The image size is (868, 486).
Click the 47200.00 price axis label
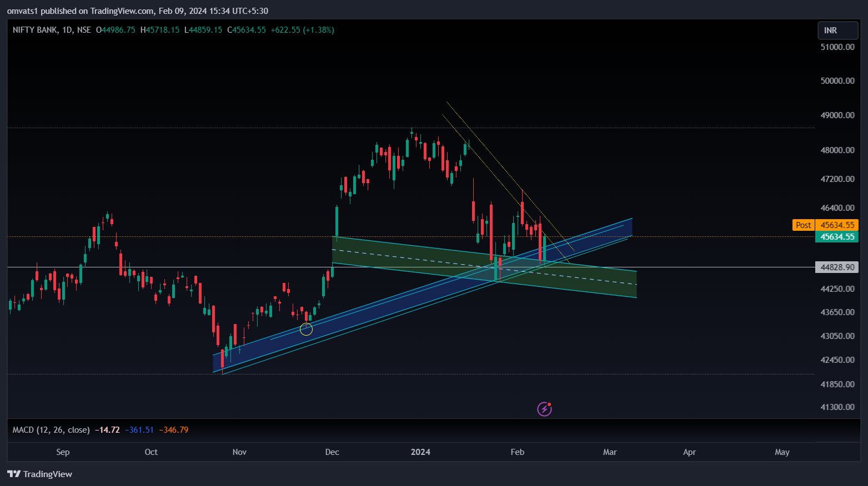point(837,179)
